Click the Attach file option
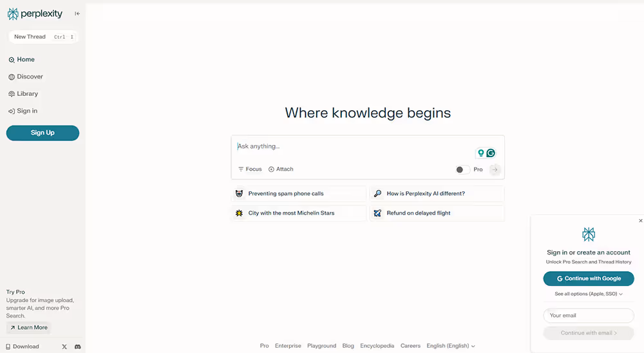This screenshot has height=353, width=644. point(281,169)
